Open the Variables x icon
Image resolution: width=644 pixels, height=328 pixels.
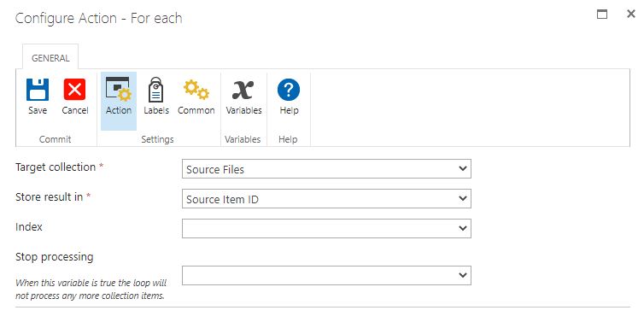243,90
